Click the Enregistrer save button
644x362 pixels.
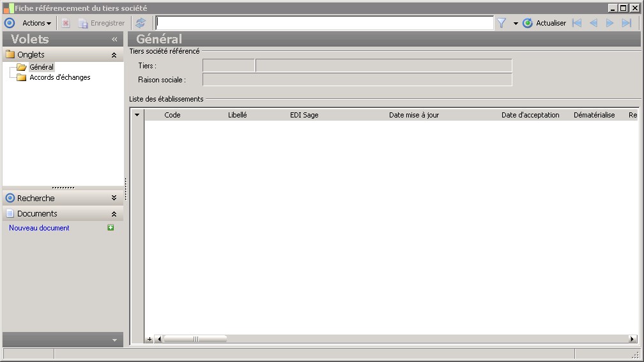(x=102, y=23)
